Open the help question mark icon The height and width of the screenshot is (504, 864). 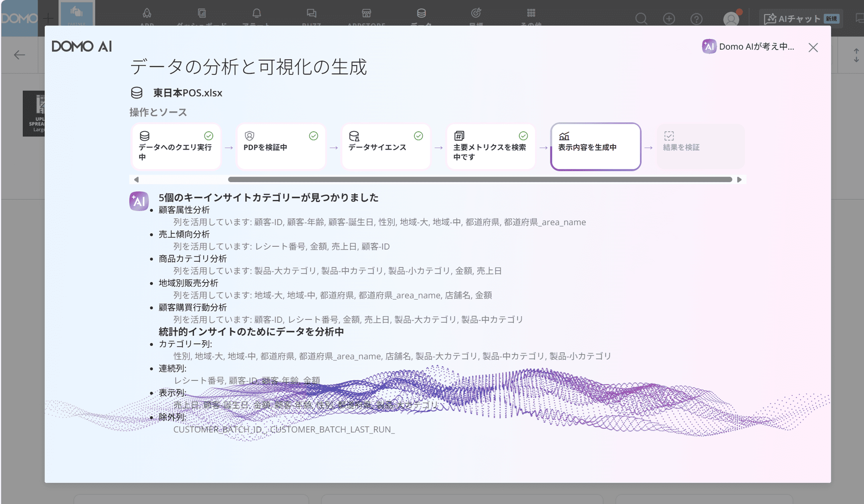696,18
